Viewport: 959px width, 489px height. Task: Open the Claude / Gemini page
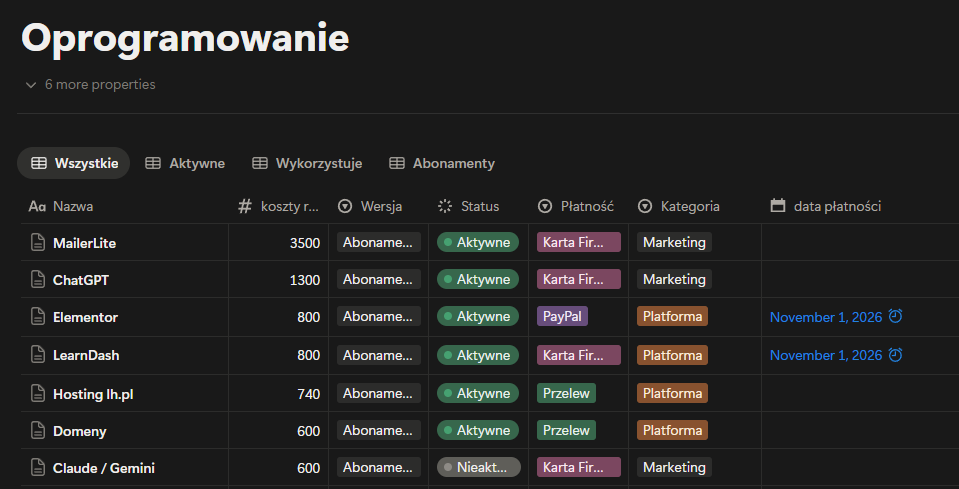[104, 468]
